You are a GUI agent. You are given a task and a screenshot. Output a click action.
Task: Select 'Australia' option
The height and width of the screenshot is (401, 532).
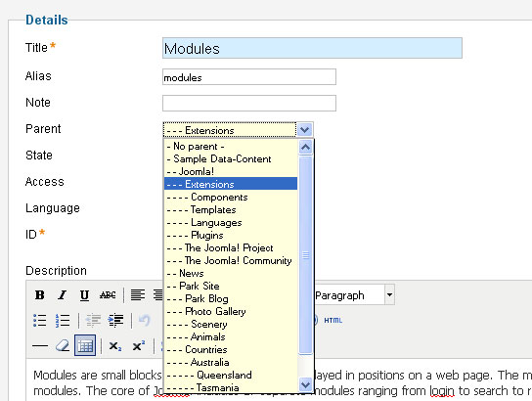tap(231, 362)
